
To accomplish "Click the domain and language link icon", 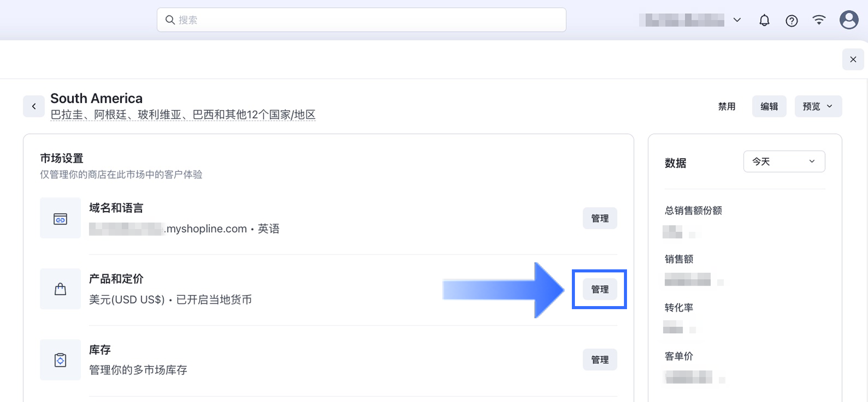I will click(60, 218).
